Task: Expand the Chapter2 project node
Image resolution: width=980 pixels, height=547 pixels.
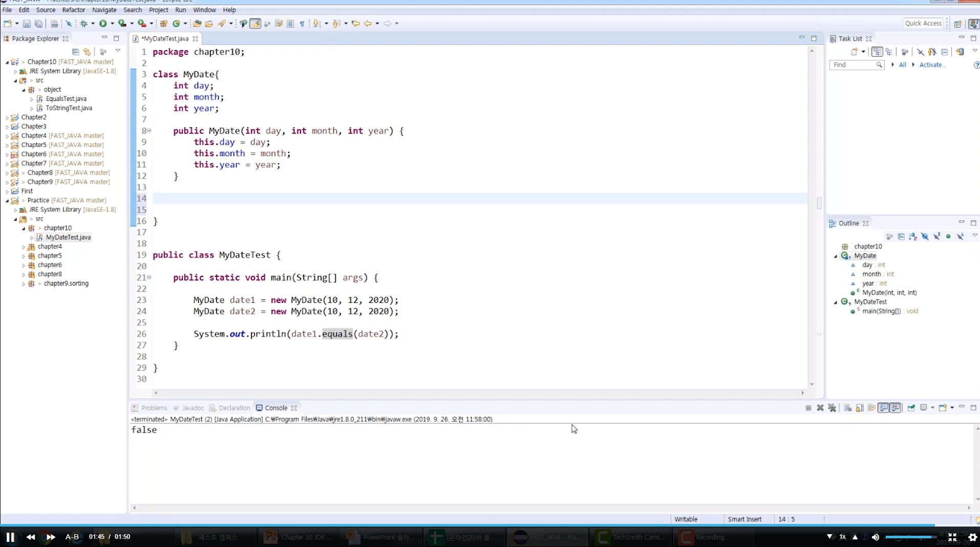Action: [x=7, y=118]
